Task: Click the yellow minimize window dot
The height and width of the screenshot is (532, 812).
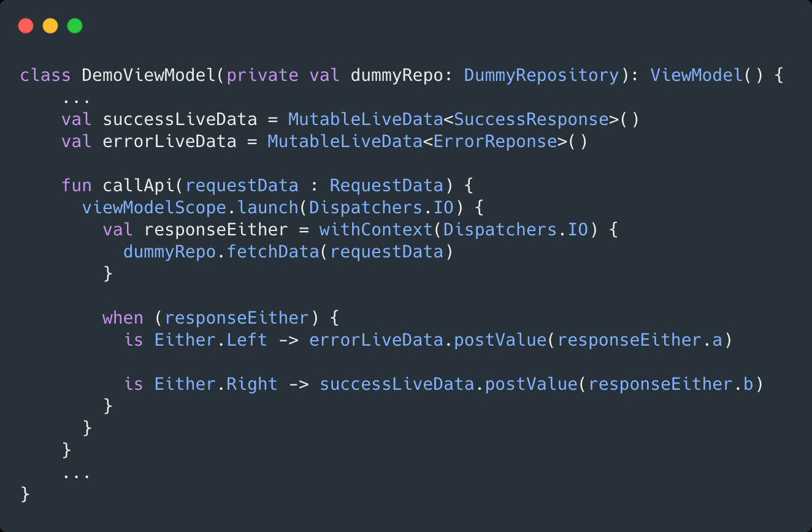Action: (50, 26)
